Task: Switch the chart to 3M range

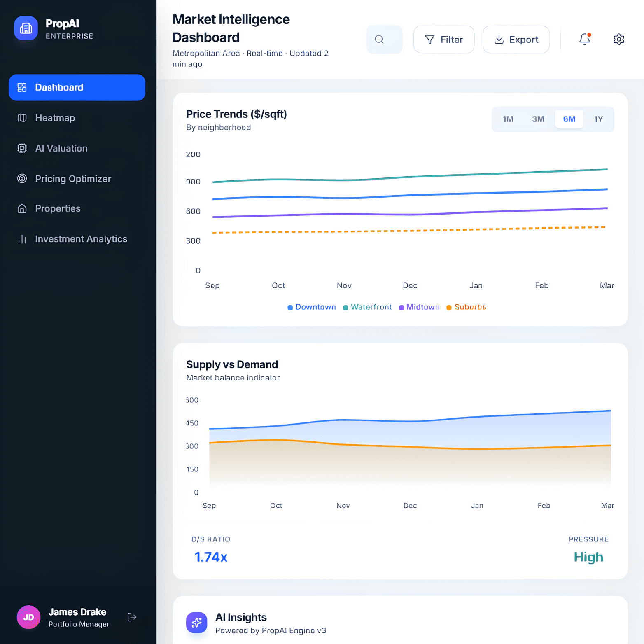Action: coord(538,119)
